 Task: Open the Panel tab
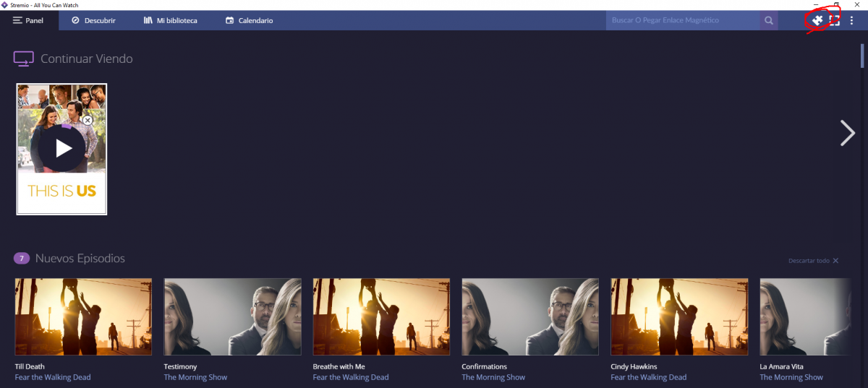(28, 20)
